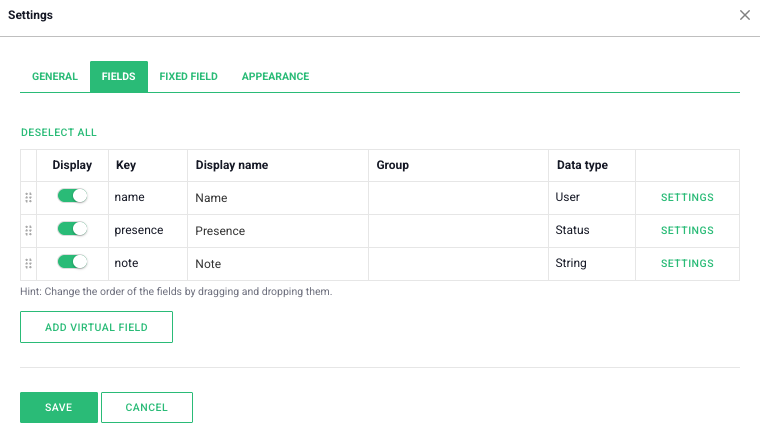
Task: Cancel the settings changes
Action: pyautogui.click(x=147, y=407)
